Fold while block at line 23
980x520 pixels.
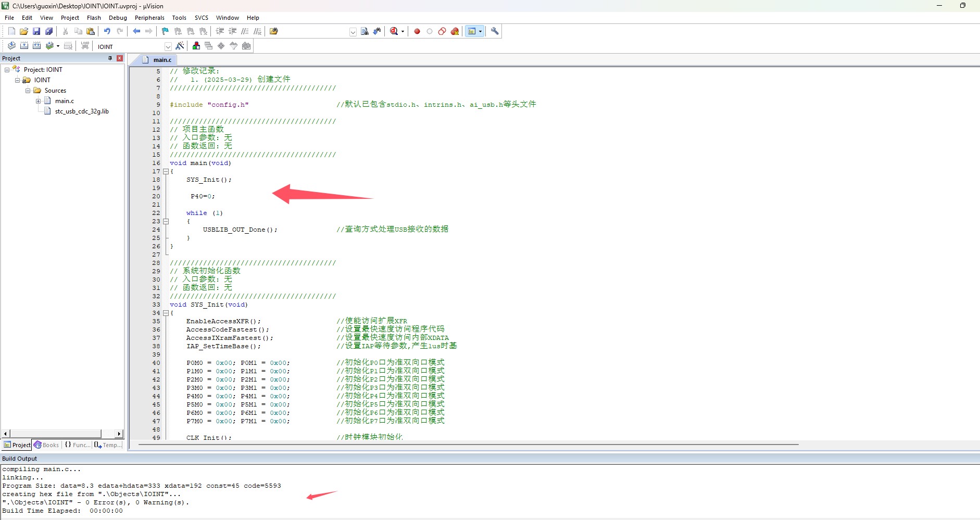tap(166, 221)
